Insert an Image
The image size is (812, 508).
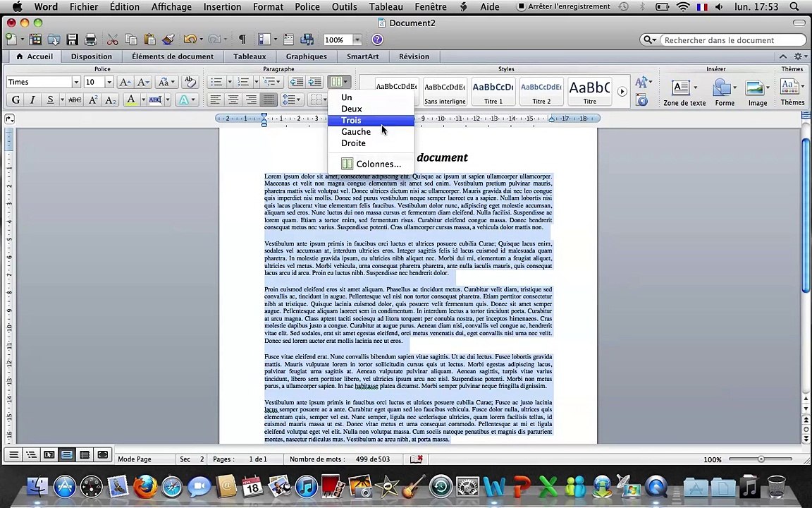pos(757,92)
